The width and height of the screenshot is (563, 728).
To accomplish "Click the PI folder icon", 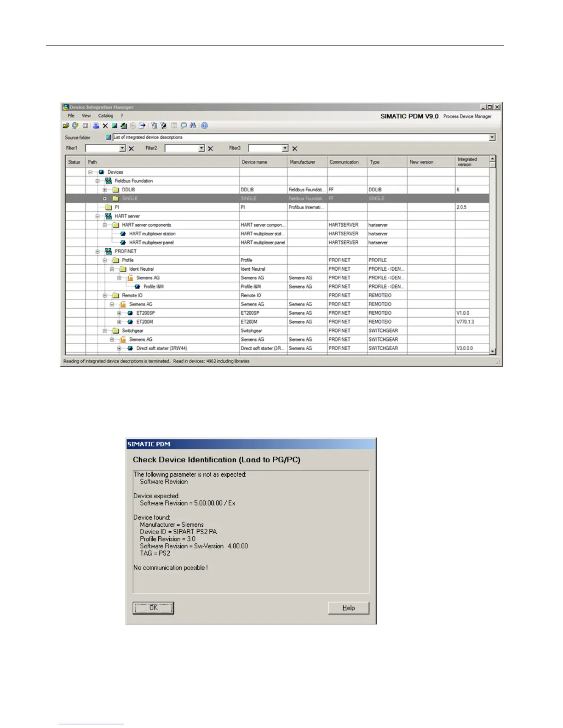I will pyautogui.click(x=109, y=207).
